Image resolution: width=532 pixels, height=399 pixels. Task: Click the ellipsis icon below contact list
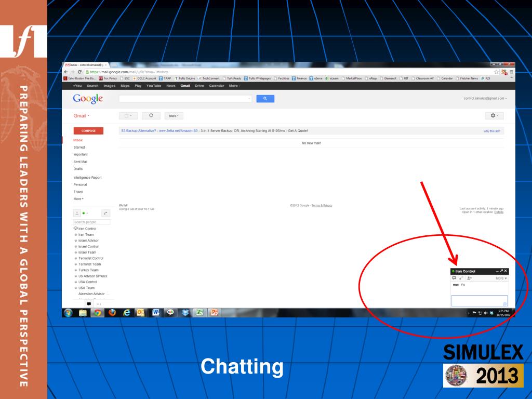99,303
